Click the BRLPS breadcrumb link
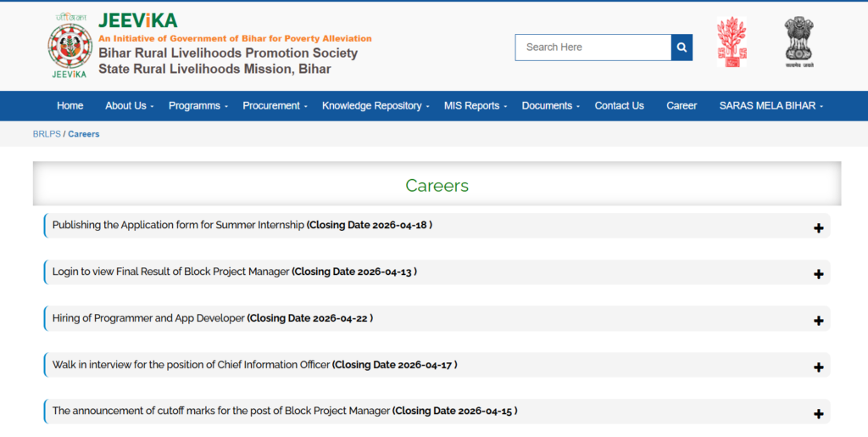The image size is (868, 437). (47, 134)
